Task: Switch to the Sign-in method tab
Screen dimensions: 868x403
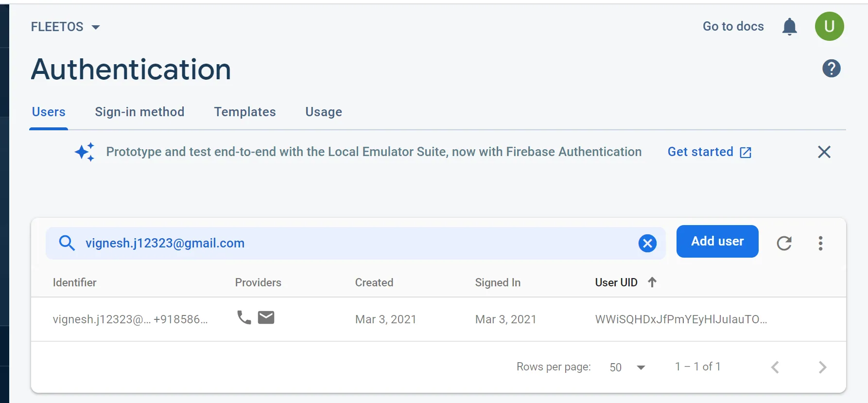Action: [x=139, y=112]
